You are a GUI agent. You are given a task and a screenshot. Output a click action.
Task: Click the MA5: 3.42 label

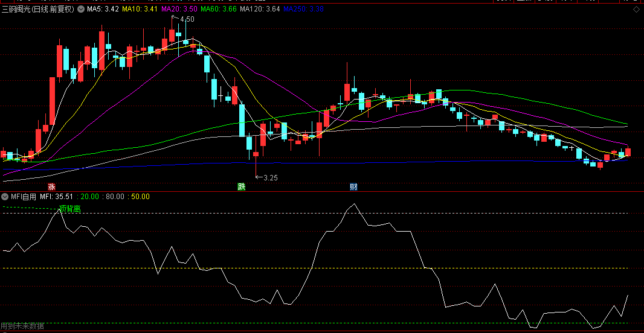(103, 8)
